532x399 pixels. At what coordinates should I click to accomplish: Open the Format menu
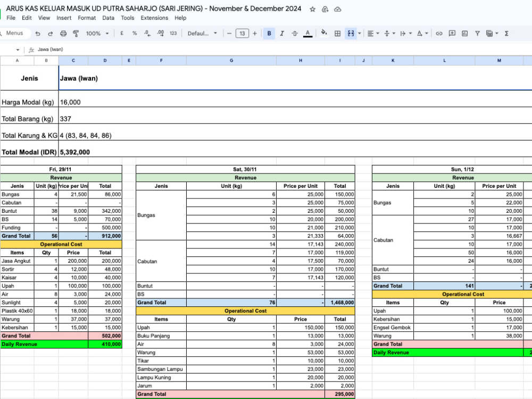pyautogui.click(x=87, y=18)
